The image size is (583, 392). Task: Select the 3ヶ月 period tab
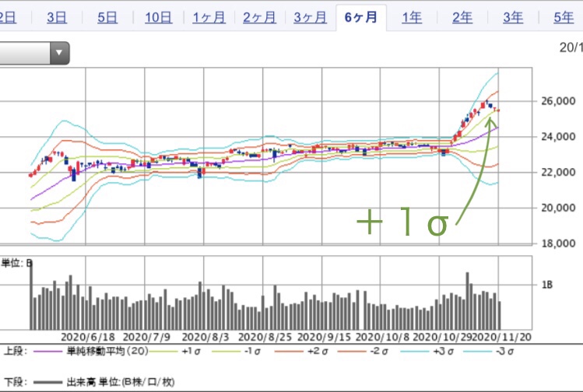(310, 17)
